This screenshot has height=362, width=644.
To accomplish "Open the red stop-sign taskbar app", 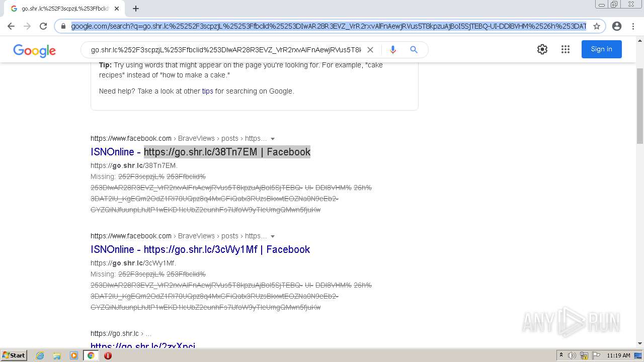I will (x=108, y=355).
